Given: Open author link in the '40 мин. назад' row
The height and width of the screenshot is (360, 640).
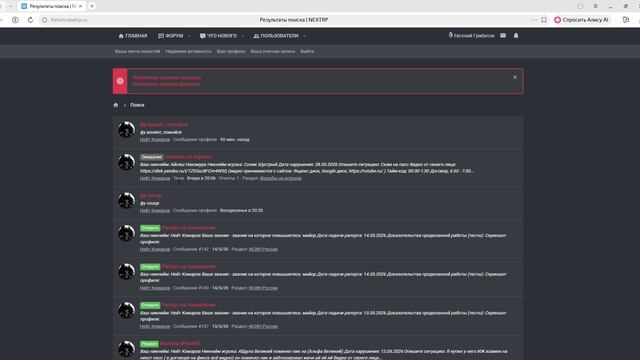Looking at the screenshot, I should pos(155,140).
